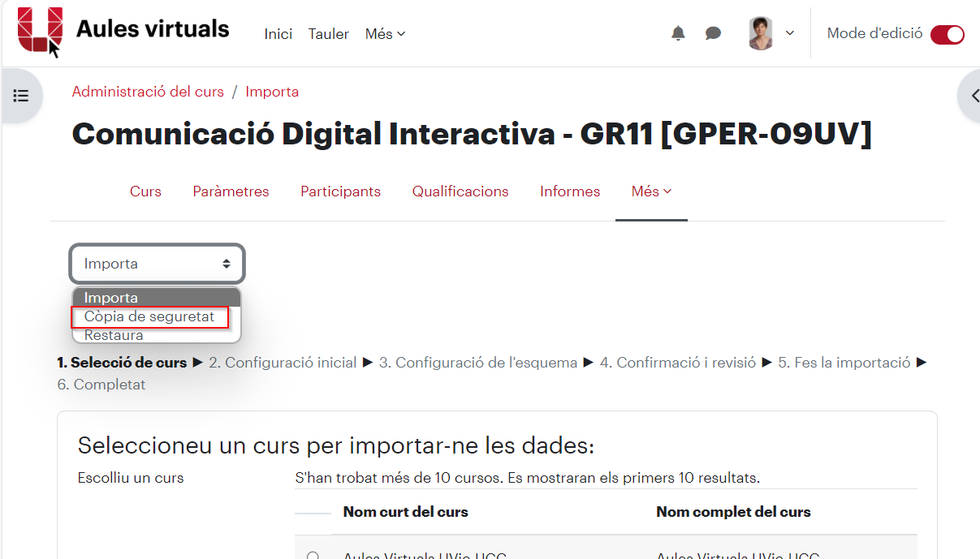Click '4. Confirmació i revisió' step
The image size is (980, 559).
click(x=678, y=363)
